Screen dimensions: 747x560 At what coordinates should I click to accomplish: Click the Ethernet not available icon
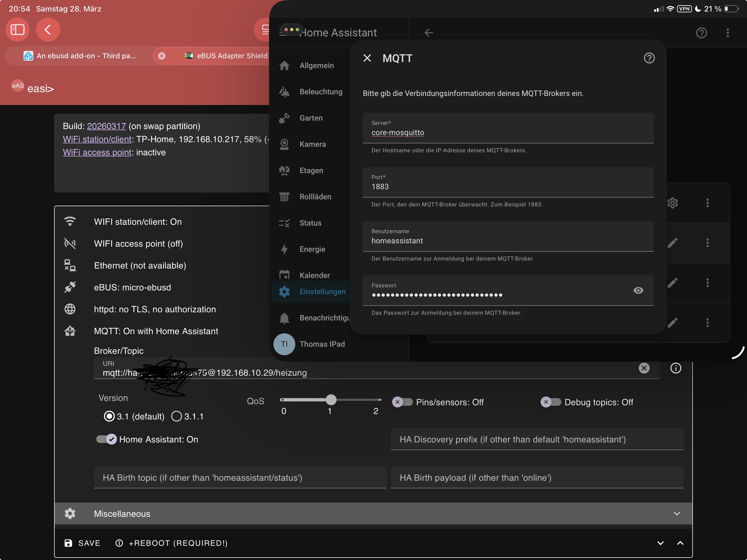[x=70, y=266]
